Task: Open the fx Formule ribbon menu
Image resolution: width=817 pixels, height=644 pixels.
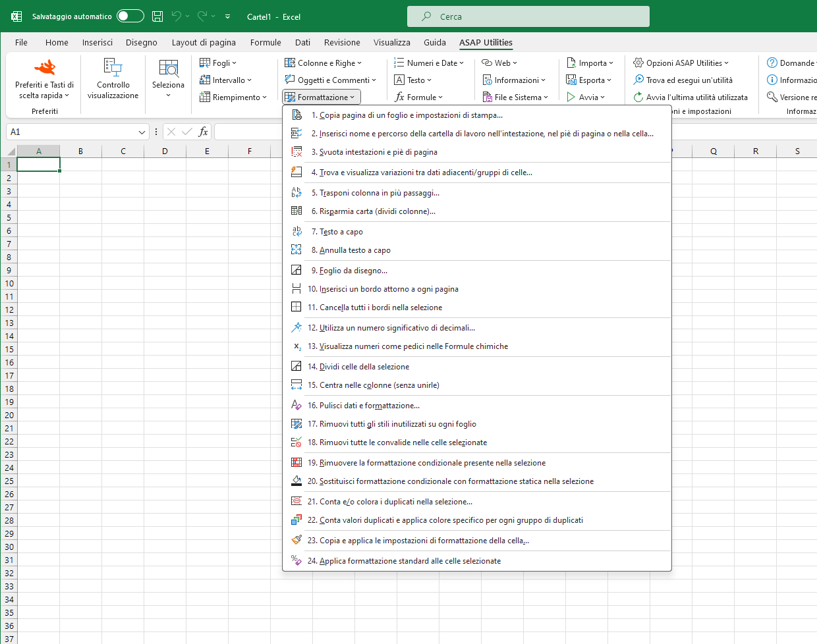Action: (x=418, y=97)
